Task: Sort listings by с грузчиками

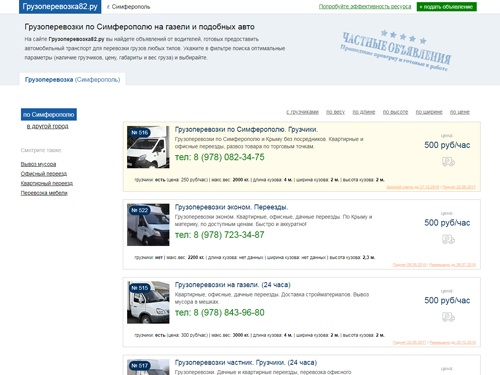Action: pyautogui.click(x=302, y=112)
